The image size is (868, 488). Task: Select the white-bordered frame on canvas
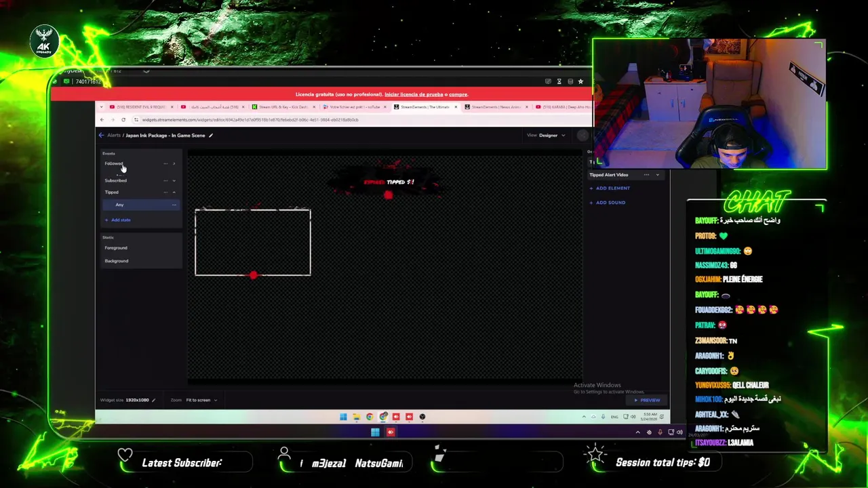(253, 242)
